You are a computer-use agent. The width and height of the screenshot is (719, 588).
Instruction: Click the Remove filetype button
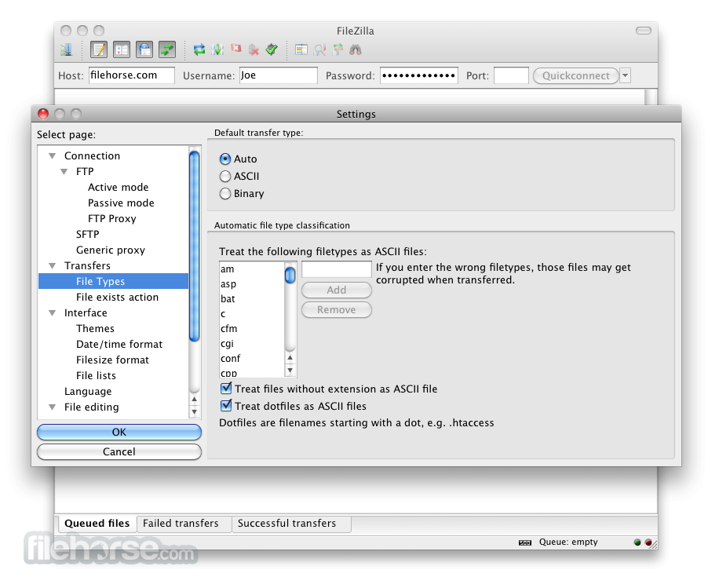(x=337, y=309)
